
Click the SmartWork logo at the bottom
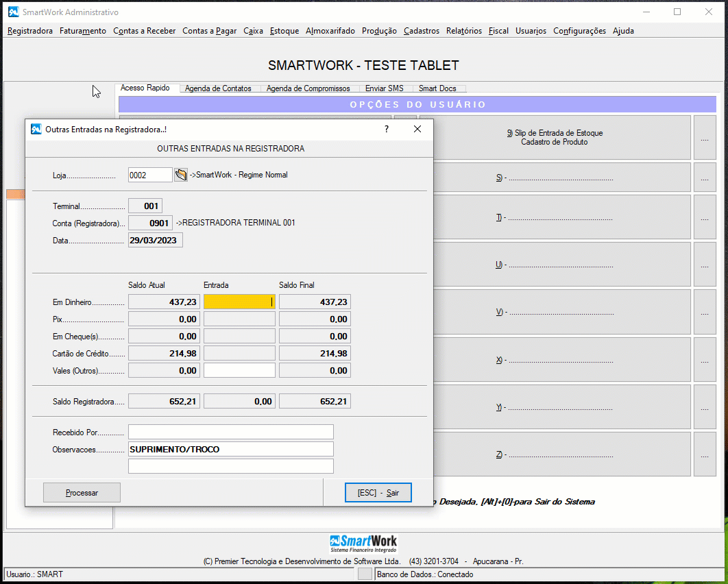click(363, 544)
